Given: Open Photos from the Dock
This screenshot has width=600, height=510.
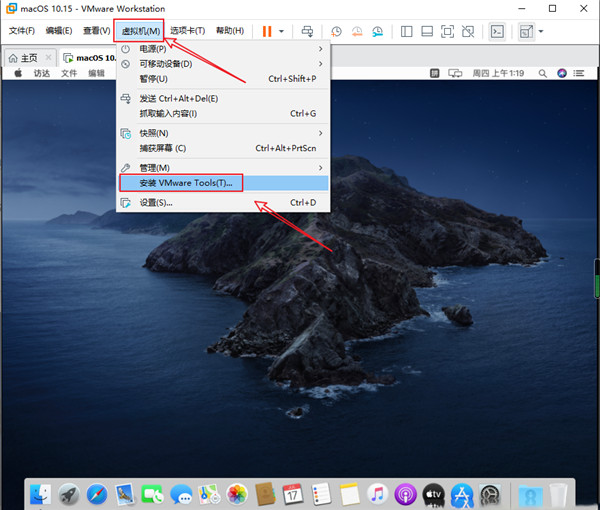Looking at the screenshot, I should tap(237, 494).
